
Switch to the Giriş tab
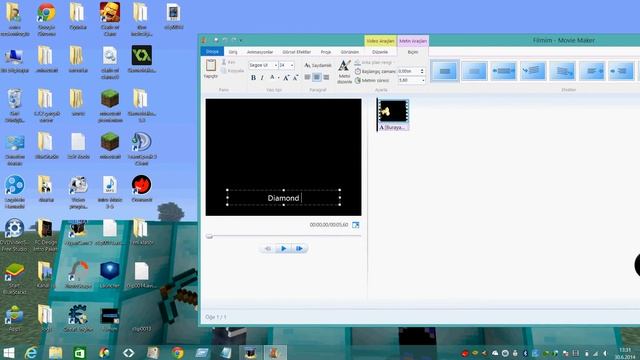(233, 52)
